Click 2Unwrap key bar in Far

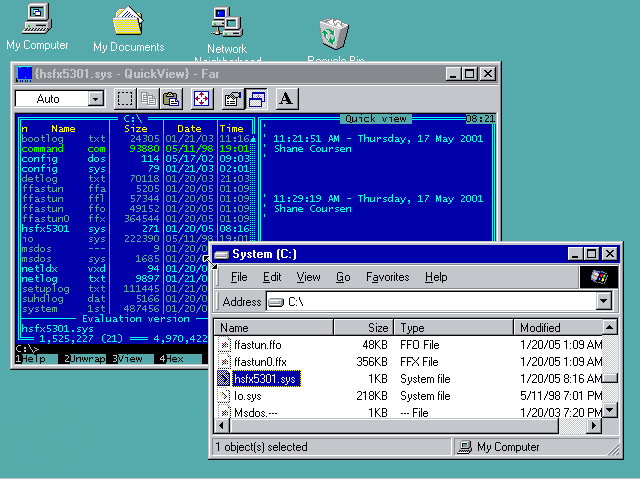pyautogui.click(x=85, y=359)
